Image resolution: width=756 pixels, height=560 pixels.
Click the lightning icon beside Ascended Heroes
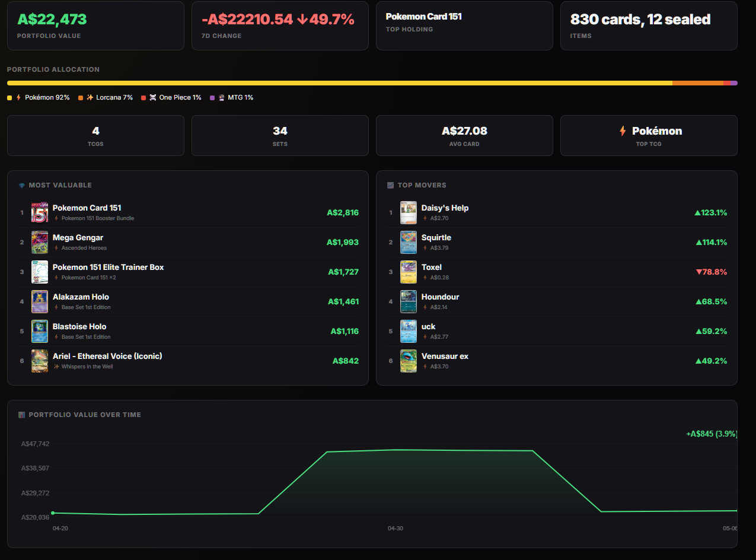[56, 248]
